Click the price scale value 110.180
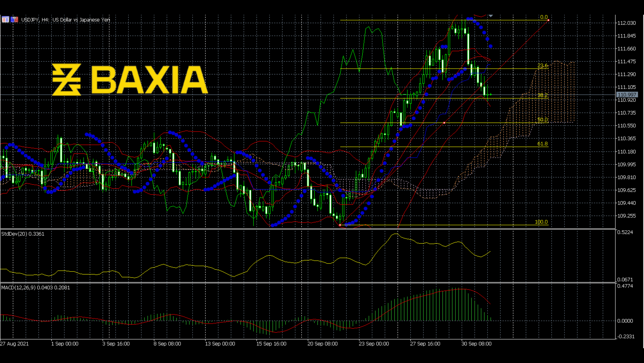 [x=626, y=152]
